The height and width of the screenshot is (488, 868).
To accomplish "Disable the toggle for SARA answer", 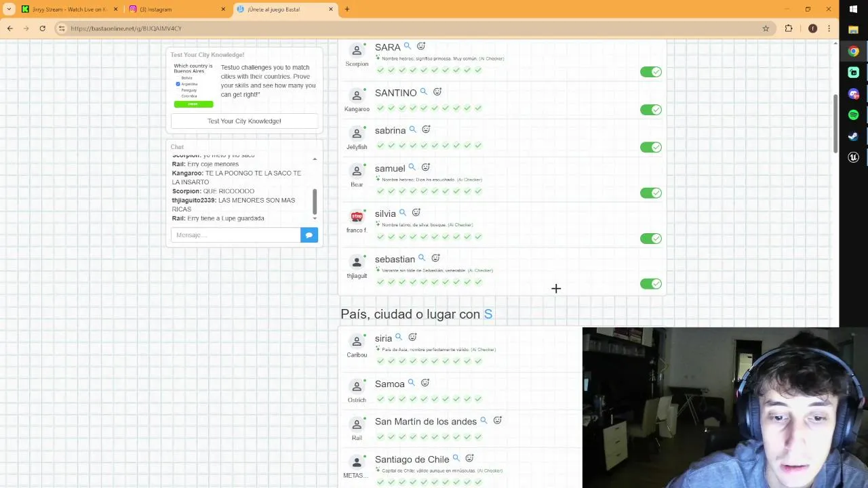I will pyautogui.click(x=651, y=72).
